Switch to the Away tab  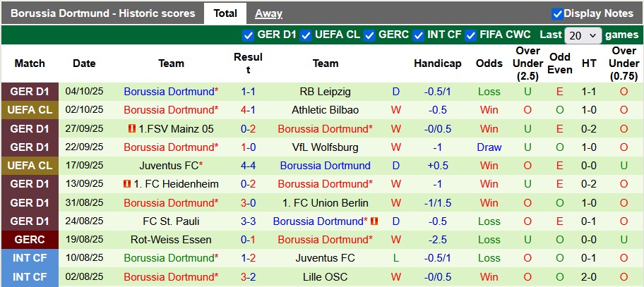coord(268,13)
